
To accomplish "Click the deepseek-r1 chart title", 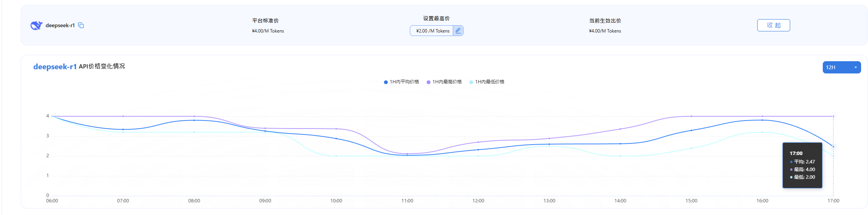I will (x=55, y=67).
